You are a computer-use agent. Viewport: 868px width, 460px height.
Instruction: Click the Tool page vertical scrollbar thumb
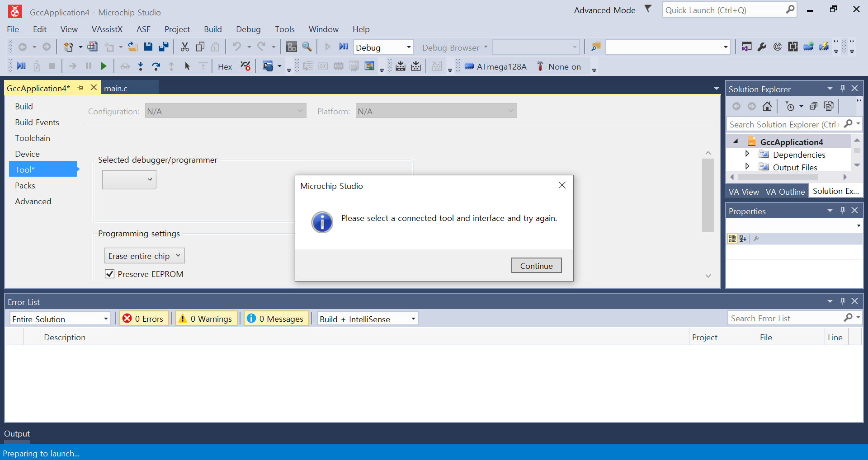[708, 195]
